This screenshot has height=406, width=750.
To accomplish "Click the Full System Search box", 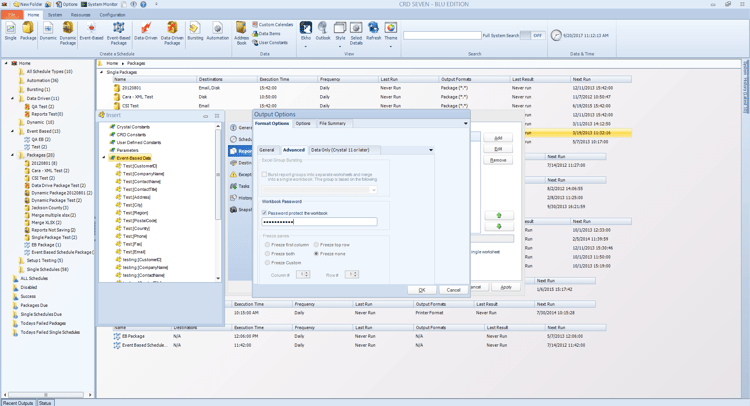I will 442,35.
